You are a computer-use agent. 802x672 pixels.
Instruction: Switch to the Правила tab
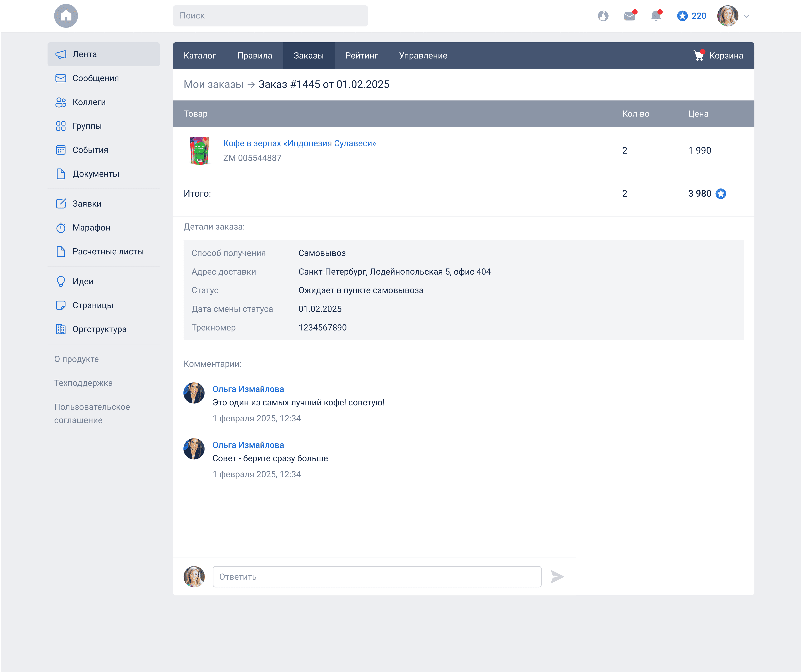255,55
